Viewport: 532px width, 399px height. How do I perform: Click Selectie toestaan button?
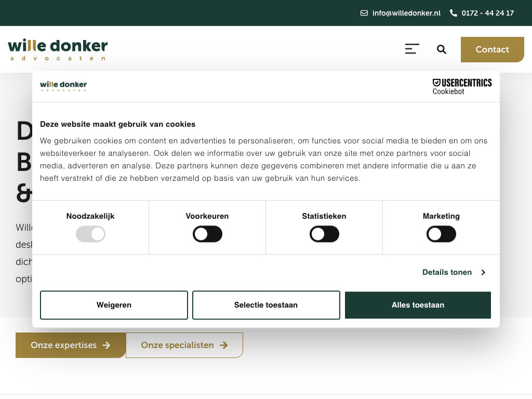coord(266,305)
